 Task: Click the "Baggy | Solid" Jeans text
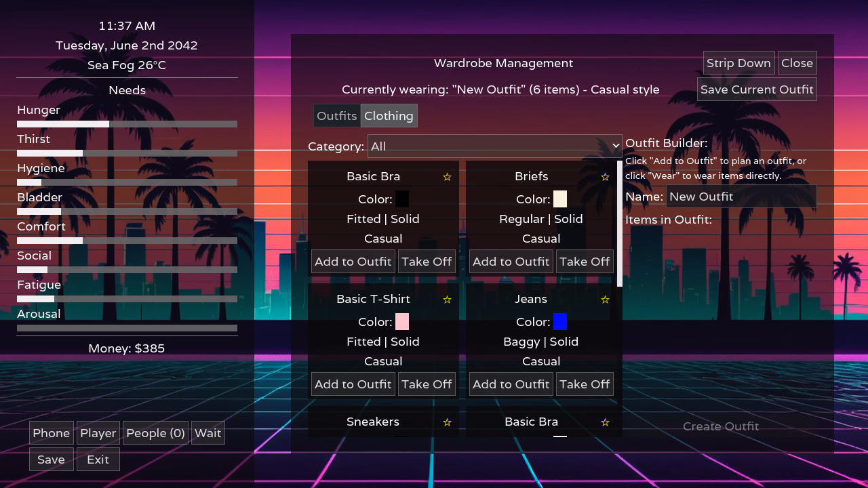[541, 342]
